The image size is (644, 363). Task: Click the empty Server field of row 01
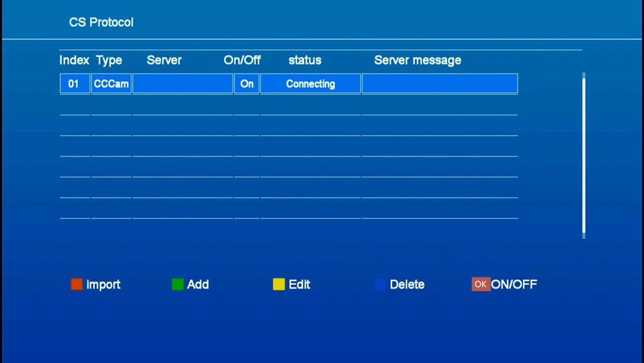[x=183, y=84]
